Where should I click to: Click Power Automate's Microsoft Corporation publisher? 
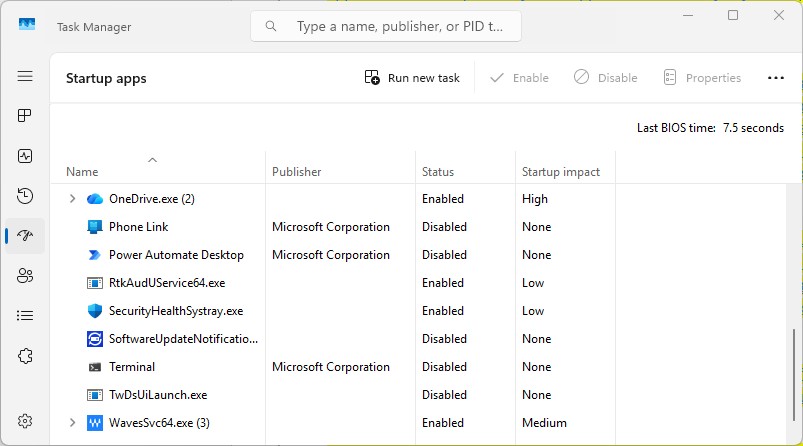tap(331, 255)
